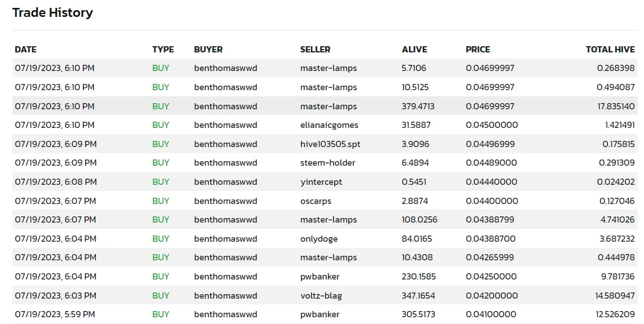644x324 pixels.
Task: Click the SELLER column header
Action: pyautogui.click(x=315, y=50)
